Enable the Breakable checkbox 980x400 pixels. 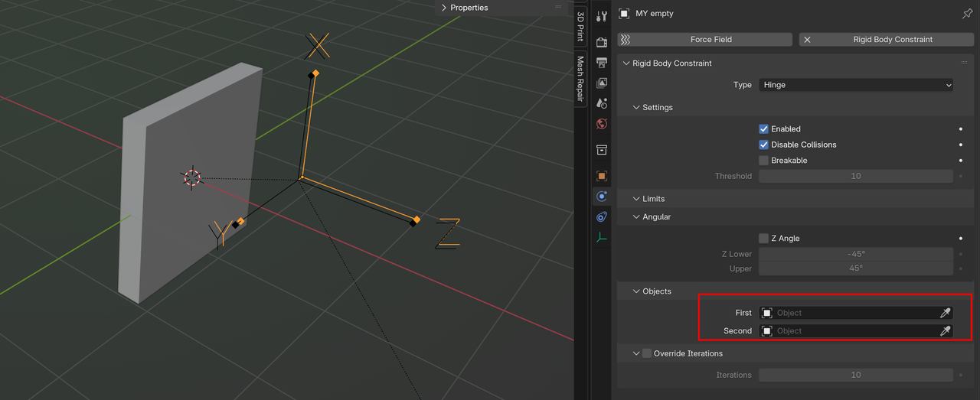point(763,161)
